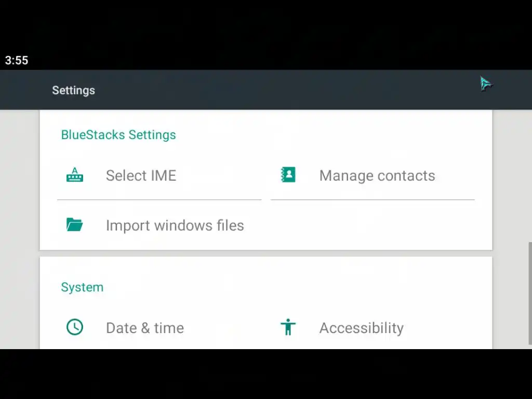Viewport: 532px width, 399px height.
Task: Select the System section header
Action: pos(82,287)
